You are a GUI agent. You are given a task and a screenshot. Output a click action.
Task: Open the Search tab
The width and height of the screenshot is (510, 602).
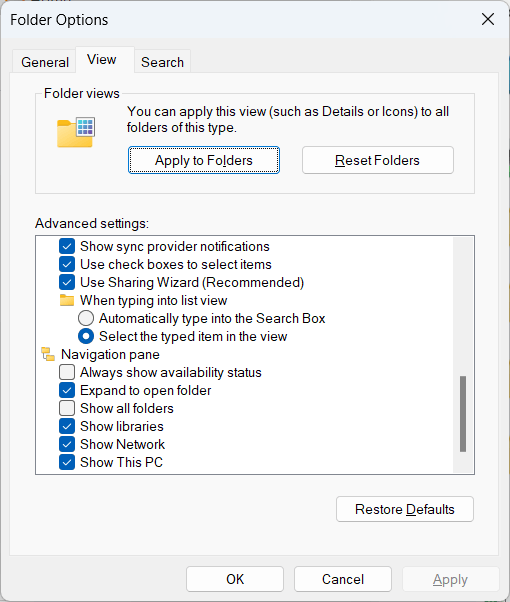(x=162, y=62)
